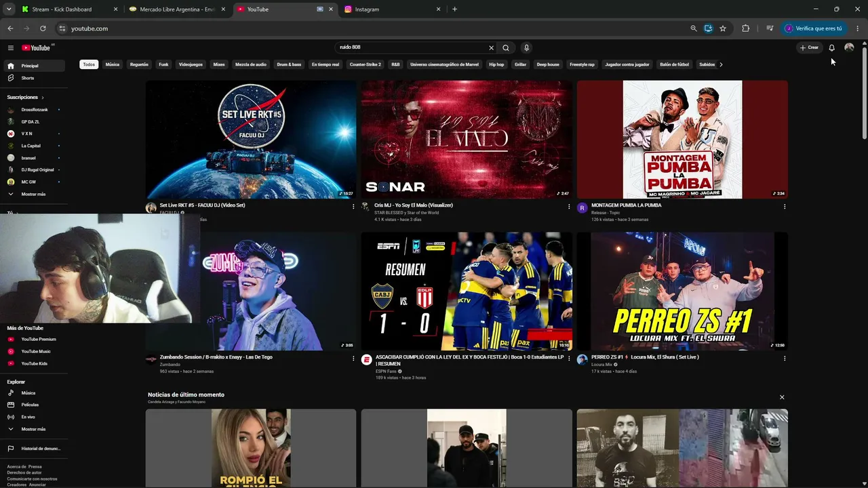Screen dimensions: 868x488
Task: Open Películas under Explorar
Action: coord(35,405)
